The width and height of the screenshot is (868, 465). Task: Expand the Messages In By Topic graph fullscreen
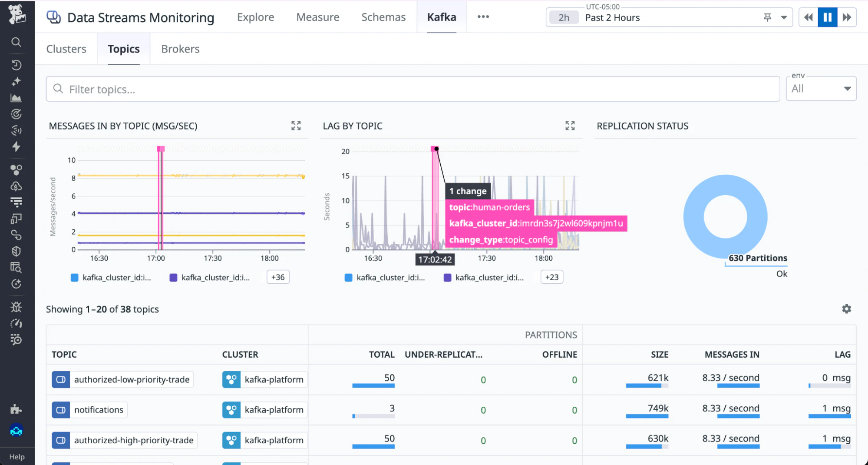296,126
